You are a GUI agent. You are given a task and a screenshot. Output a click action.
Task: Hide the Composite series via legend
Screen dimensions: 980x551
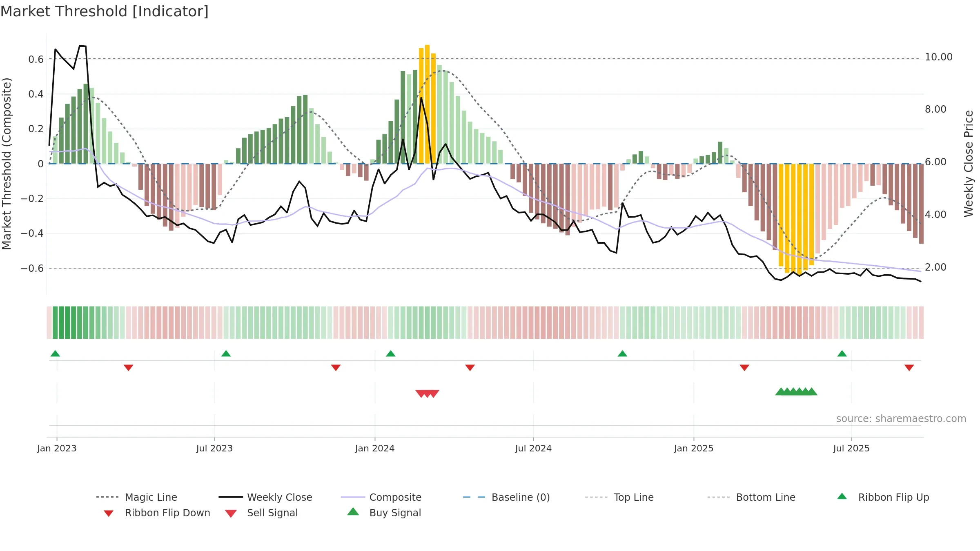coord(381,497)
